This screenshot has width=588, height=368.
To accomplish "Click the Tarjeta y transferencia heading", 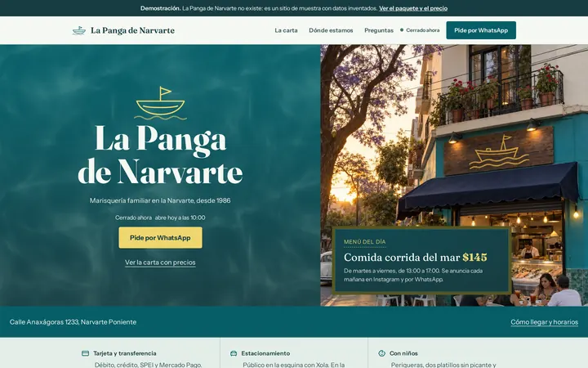I will (124, 353).
